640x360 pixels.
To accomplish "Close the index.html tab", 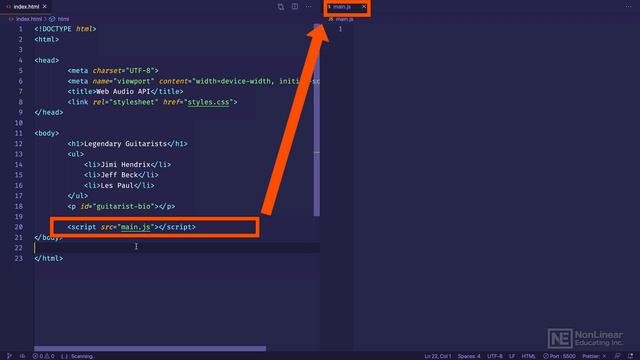I will pos(44,7).
